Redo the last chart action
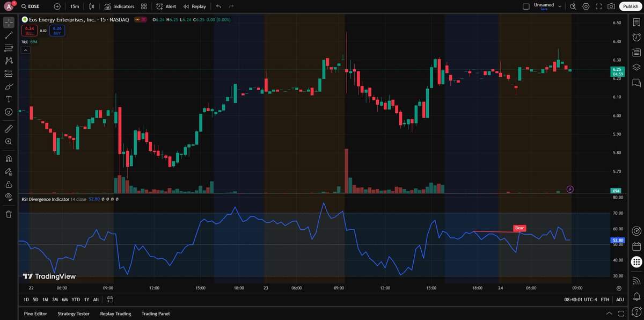Image resolution: width=644 pixels, height=320 pixels. click(231, 6)
